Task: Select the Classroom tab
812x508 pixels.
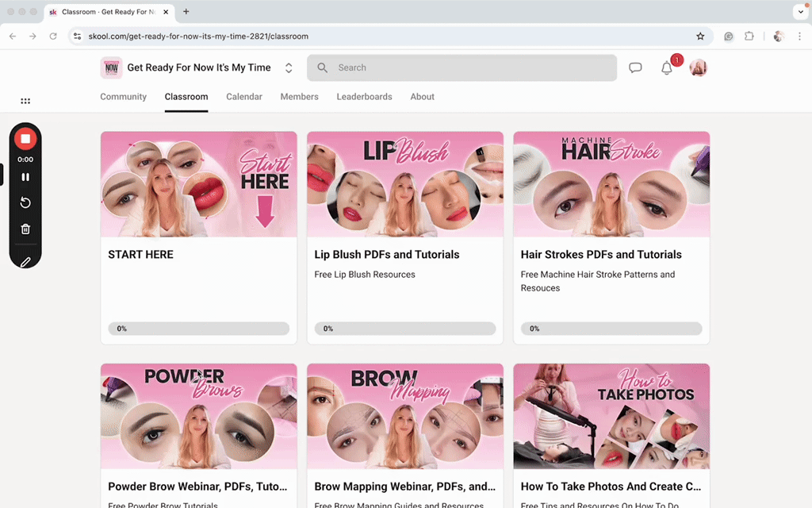Action: 186,97
